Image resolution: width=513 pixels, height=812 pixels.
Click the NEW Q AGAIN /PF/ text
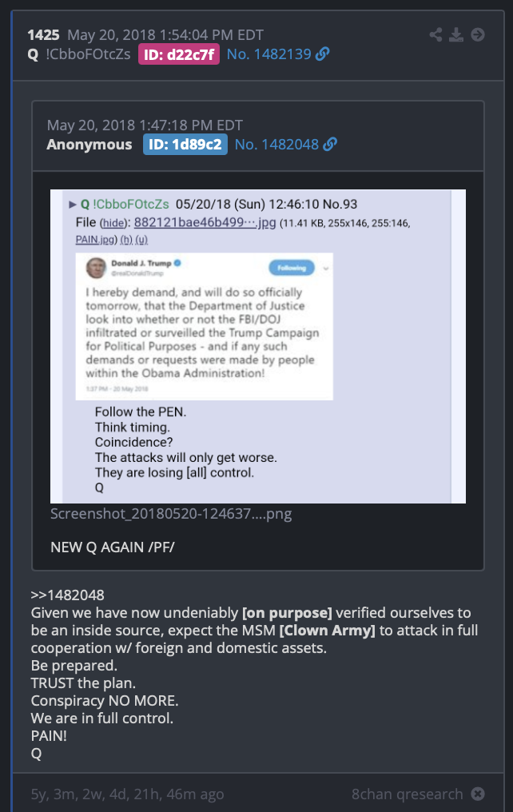click(113, 547)
